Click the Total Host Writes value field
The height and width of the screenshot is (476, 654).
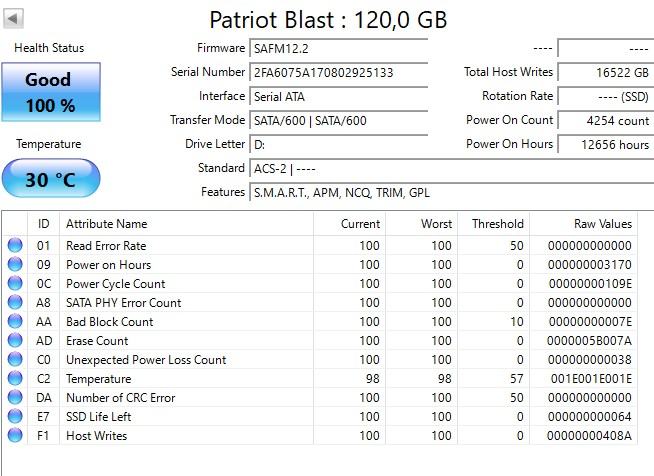[605, 72]
